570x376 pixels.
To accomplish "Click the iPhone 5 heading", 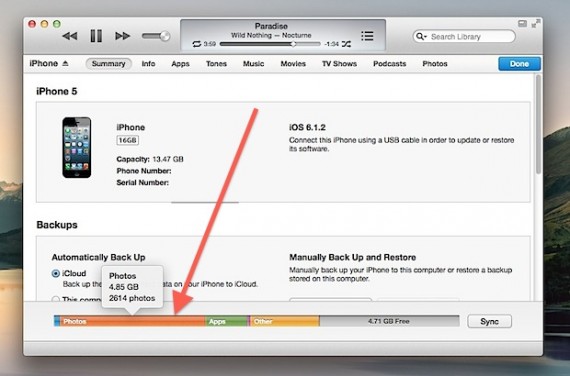I will point(57,91).
